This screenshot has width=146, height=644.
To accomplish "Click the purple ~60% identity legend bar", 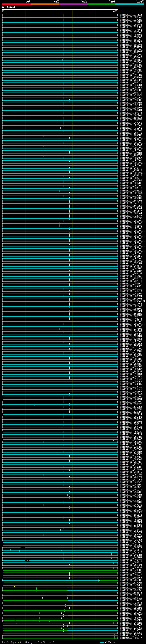I will click(x=73, y=4).
